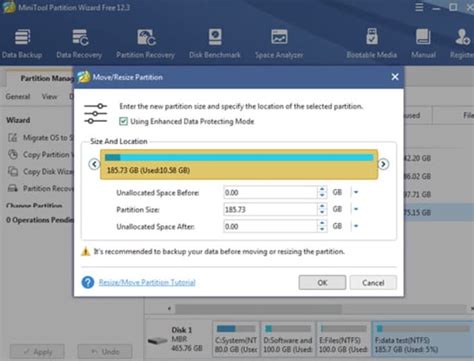Create Bootable Media
Image resolution: width=474 pixels, height=361 pixels.
pyautogui.click(x=372, y=43)
